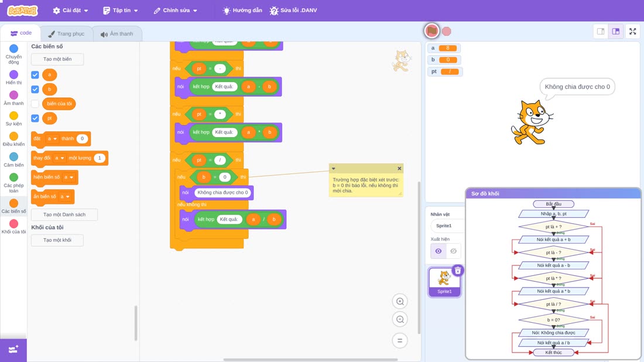Open the Chỉnh sửa dropdown menu

pos(176,11)
